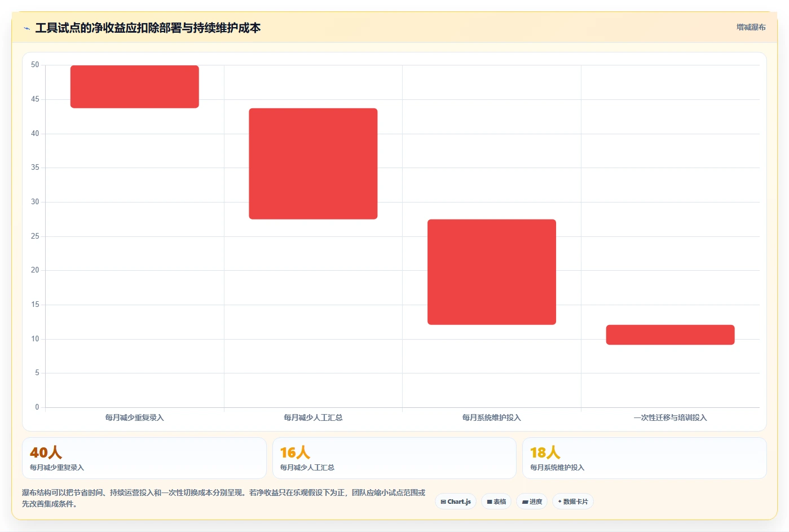Click the 40人 stat card
This screenshot has width=789, height=532.
(x=144, y=458)
